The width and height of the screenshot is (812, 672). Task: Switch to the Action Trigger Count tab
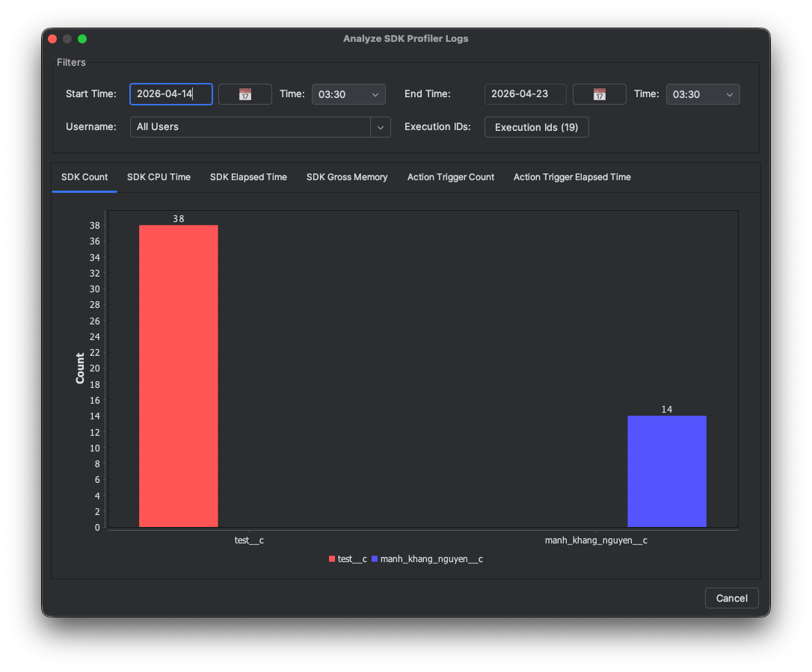click(451, 177)
